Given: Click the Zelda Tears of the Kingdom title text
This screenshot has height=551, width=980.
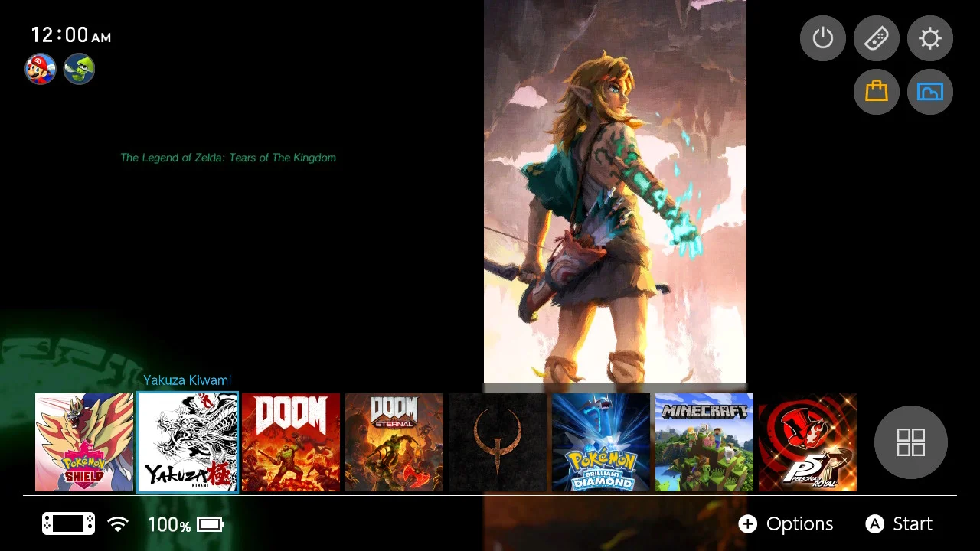Looking at the screenshot, I should click(x=228, y=158).
